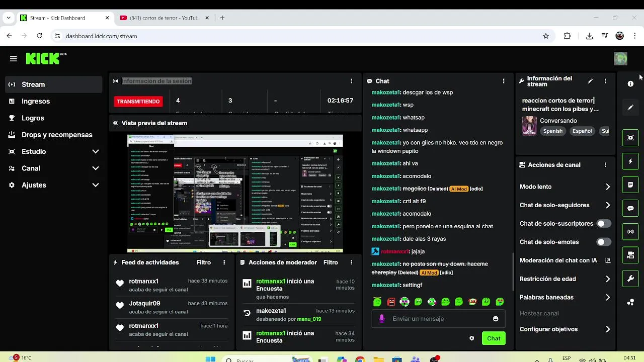
Task: Open the emoji picker smiley in the message box
Action: (x=496, y=319)
